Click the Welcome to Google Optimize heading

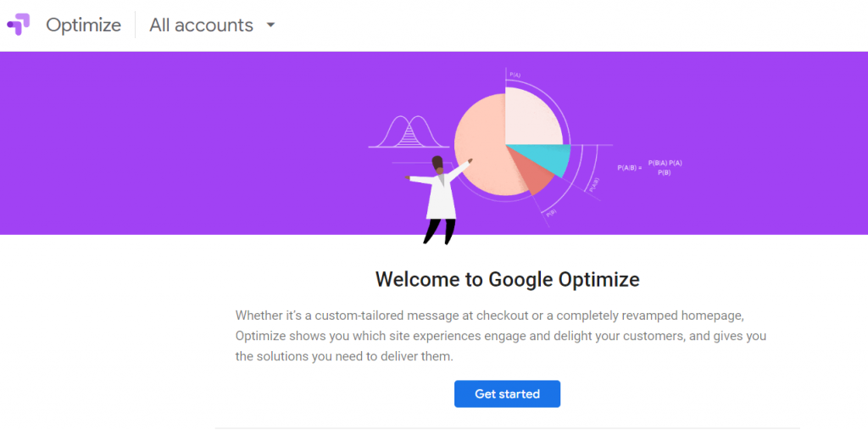pyautogui.click(x=507, y=279)
